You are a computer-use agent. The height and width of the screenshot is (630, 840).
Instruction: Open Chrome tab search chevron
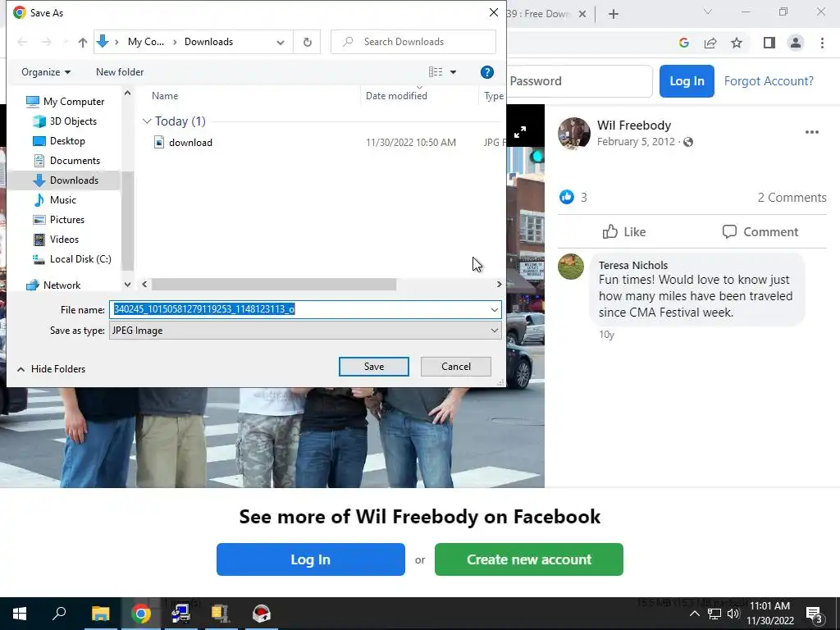click(x=708, y=11)
